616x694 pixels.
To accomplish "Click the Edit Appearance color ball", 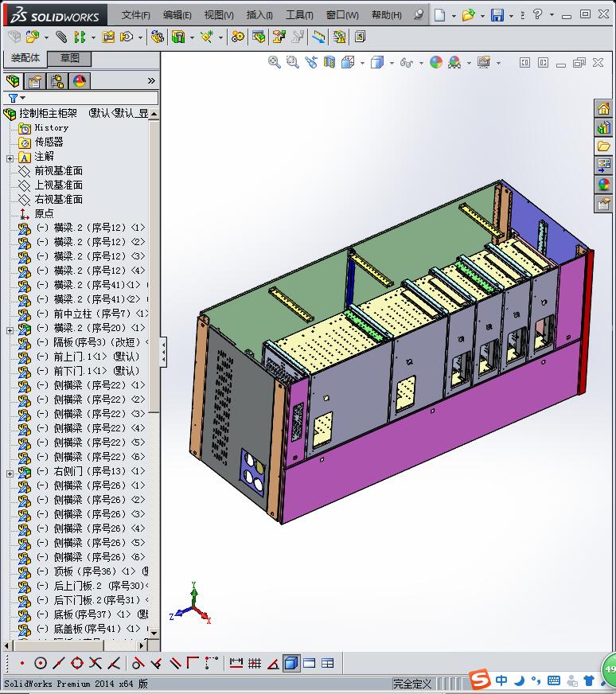I will coord(436,62).
